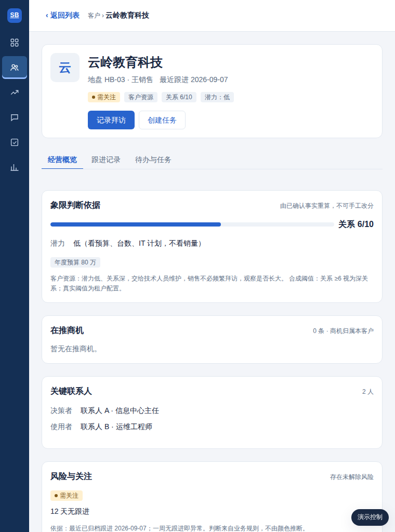Click 创建任务 button
The height and width of the screenshot is (532, 395).
pyautogui.click(x=162, y=120)
